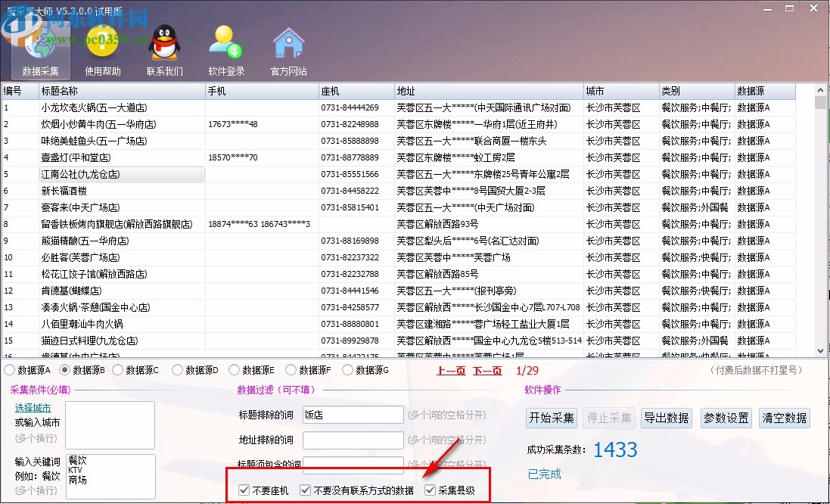Click the 下一页 link
830x504 pixels.
coord(487,370)
